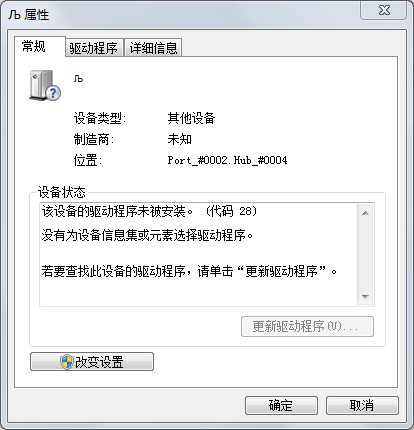Open the 详细信息 tab
Screen dimensions: 414x430
point(153,48)
